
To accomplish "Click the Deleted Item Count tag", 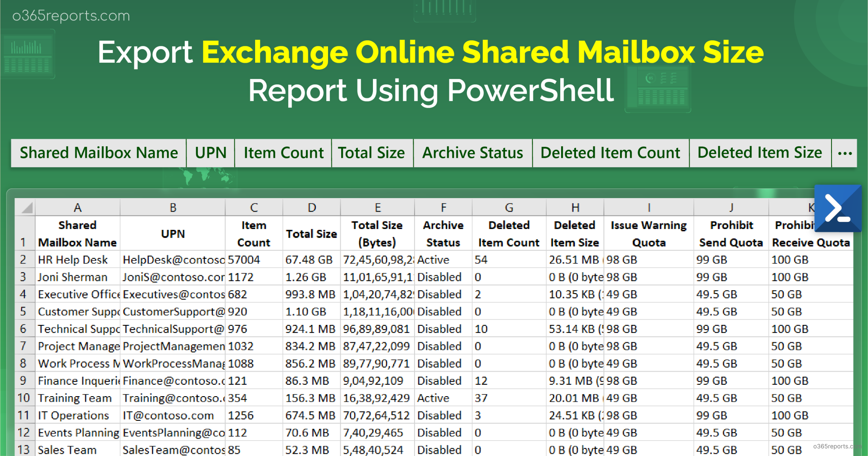I will coord(610,153).
